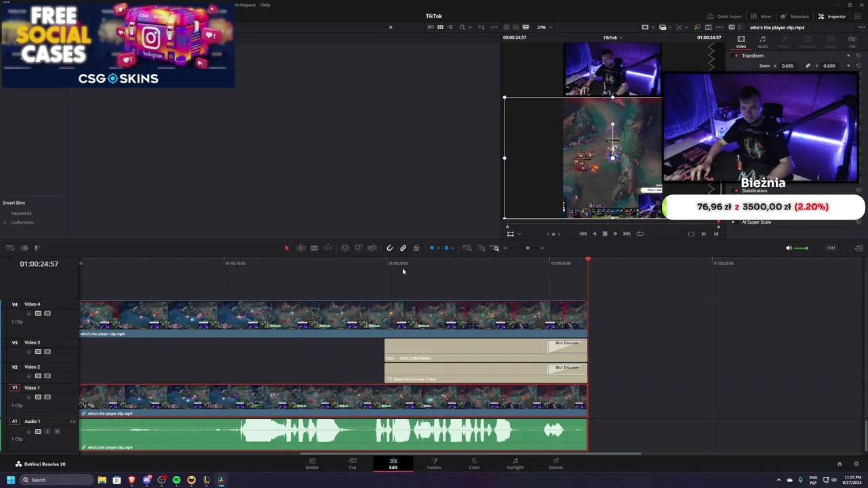
Task: Click the media pool search icon
Action: (x=462, y=27)
